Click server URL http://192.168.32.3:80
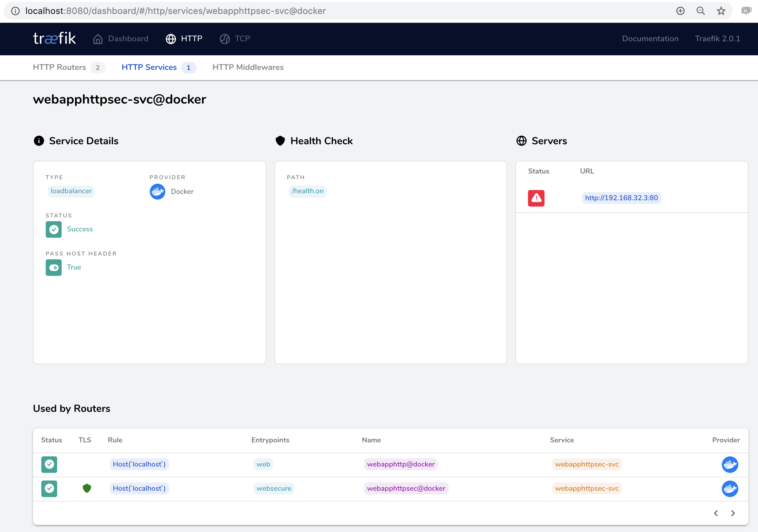The height and width of the screenshot is (532, 758). click(x=621, y=198)
